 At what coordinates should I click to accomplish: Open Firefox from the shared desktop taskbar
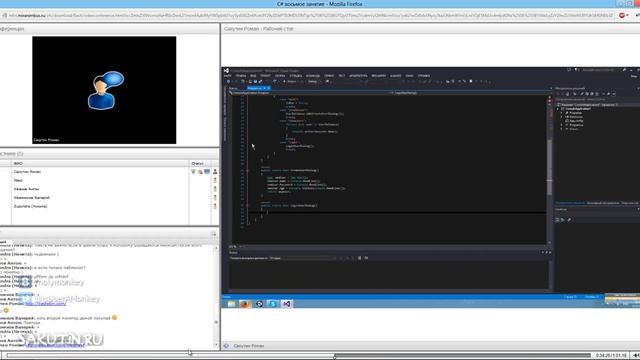245,304
